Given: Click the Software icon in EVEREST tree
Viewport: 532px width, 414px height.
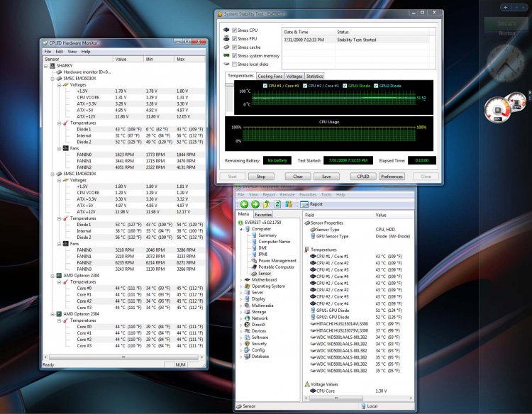Looking at the screenshot, I should tap(248, 337).
